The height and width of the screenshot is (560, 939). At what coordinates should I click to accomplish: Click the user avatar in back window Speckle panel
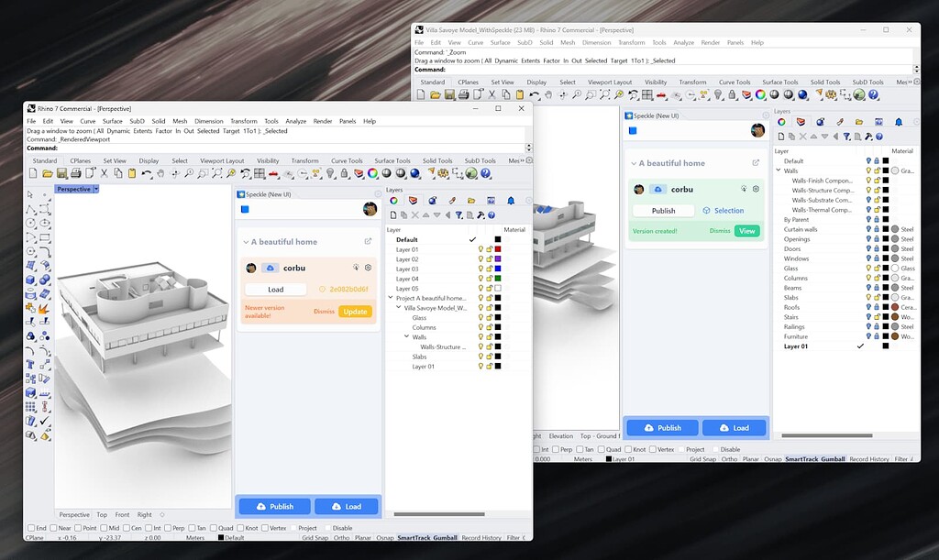(x=757, y=130)
